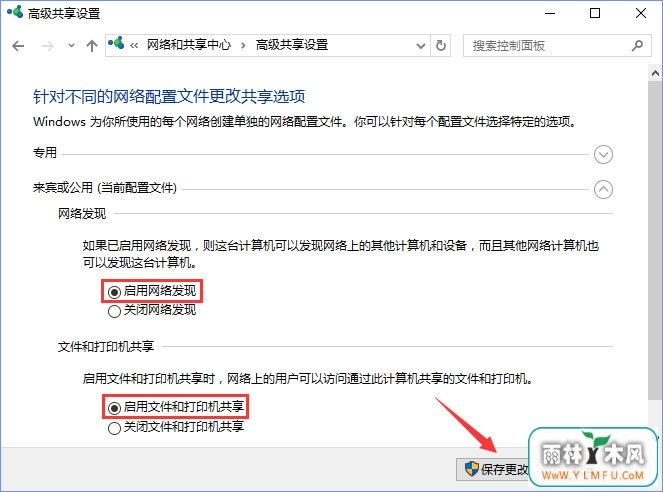This screenshot has width=663, height=492.
Task: Minimize the 高级共享设置 window
Action: pyautogui.click(x=550, y=14)
